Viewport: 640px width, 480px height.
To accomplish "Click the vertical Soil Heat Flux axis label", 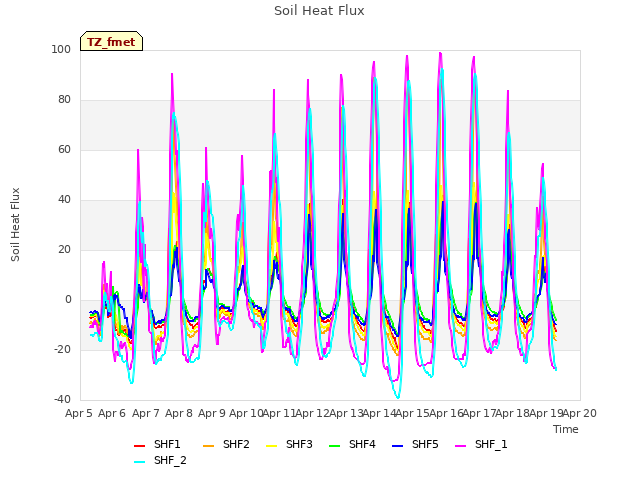I will click(15, 224).
